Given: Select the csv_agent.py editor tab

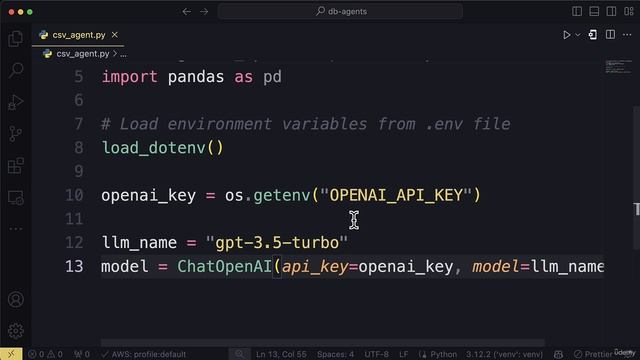Looking at the screenshot, I should (78, 35).
